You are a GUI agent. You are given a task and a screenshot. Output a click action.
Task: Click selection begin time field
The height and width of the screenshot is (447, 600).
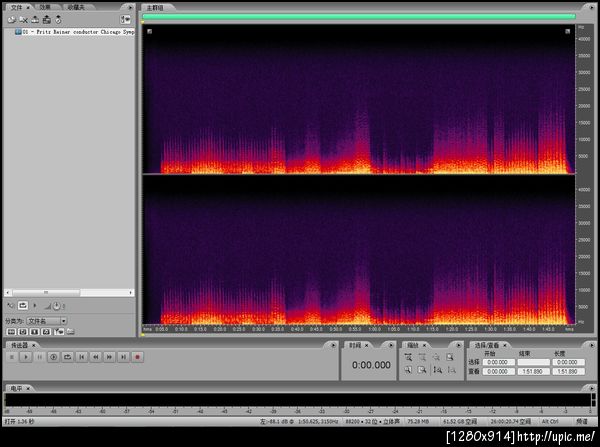click(x=498, y=362)
